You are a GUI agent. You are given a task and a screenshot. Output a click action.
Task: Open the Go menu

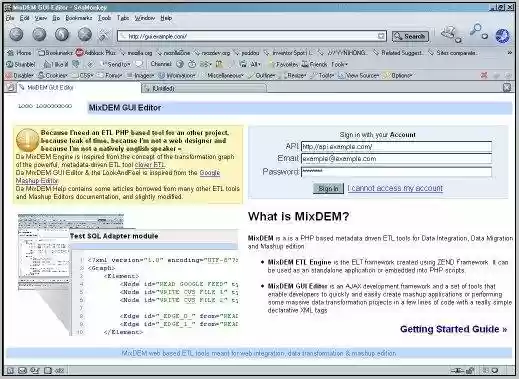point(56,18)
